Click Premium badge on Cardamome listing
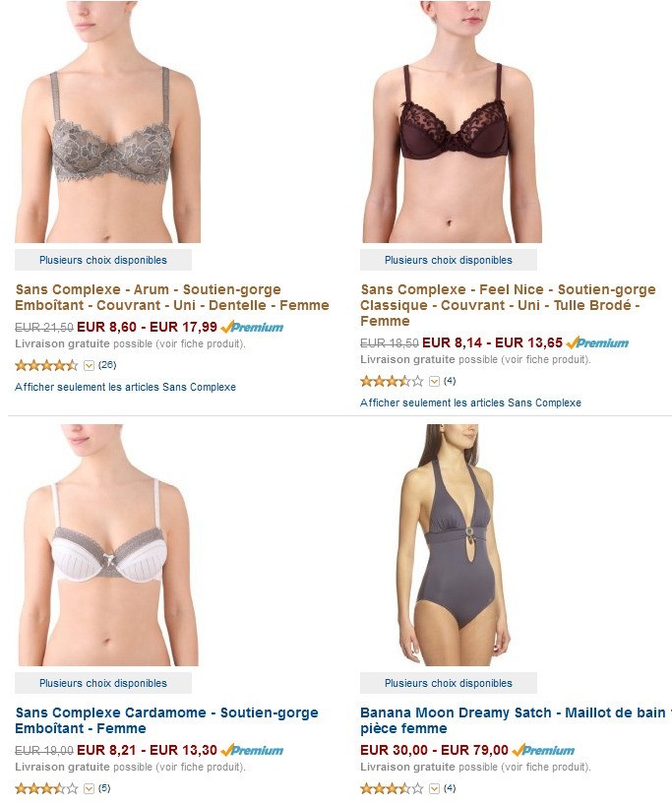Image resolution: width=672 pixels, height=805 pixels. 252,751
